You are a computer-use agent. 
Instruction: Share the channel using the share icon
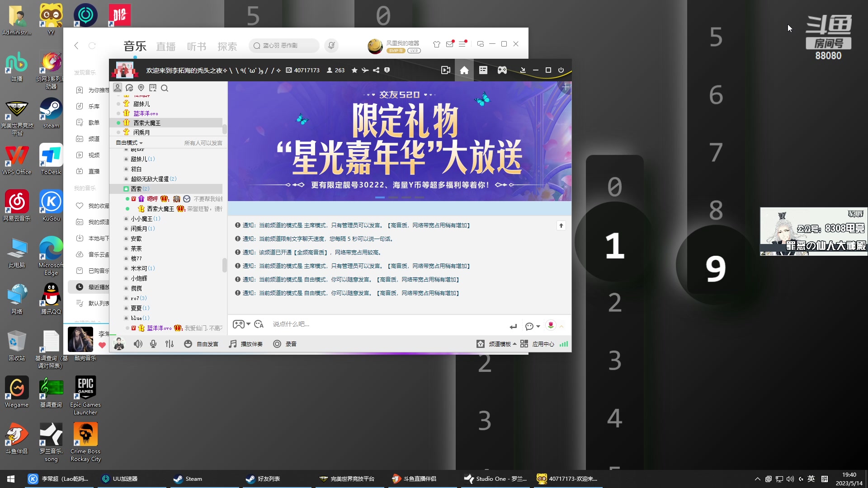pyautogui.click(x=377, y=70)
